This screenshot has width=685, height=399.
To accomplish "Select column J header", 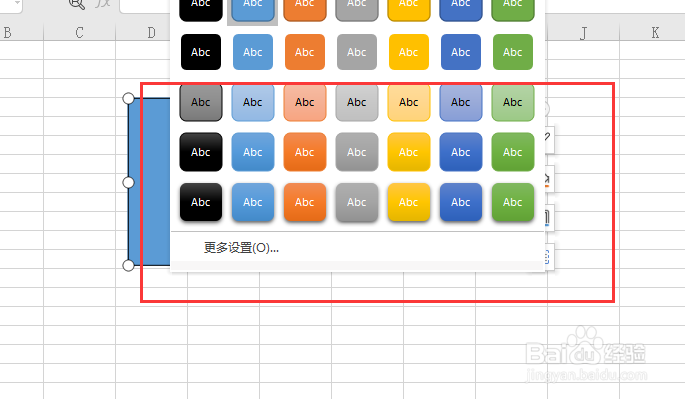I will pos(583,33).
